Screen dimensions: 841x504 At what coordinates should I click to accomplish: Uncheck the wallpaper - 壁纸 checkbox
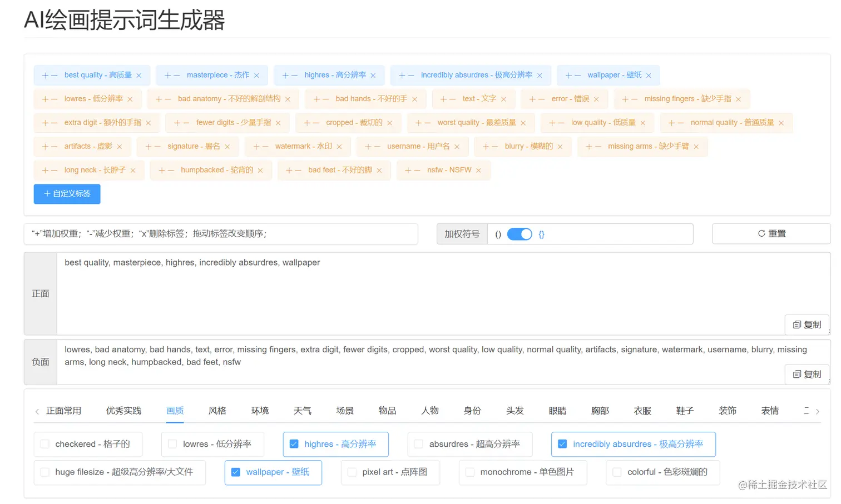click(236, 472)
